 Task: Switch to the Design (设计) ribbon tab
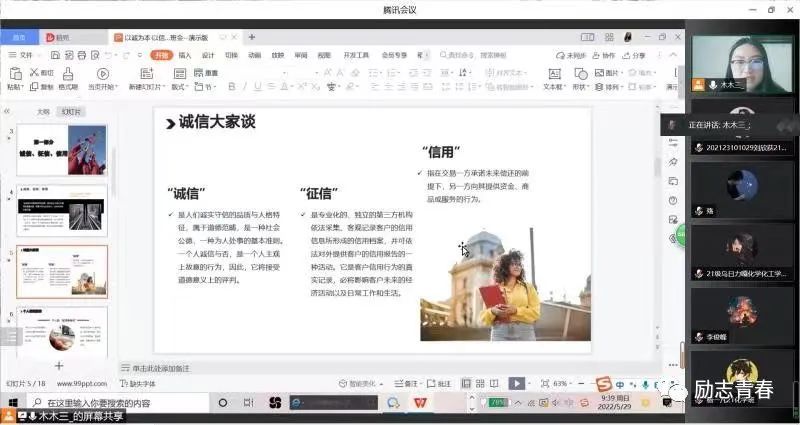pyautogui.click(x=208, y=55)
